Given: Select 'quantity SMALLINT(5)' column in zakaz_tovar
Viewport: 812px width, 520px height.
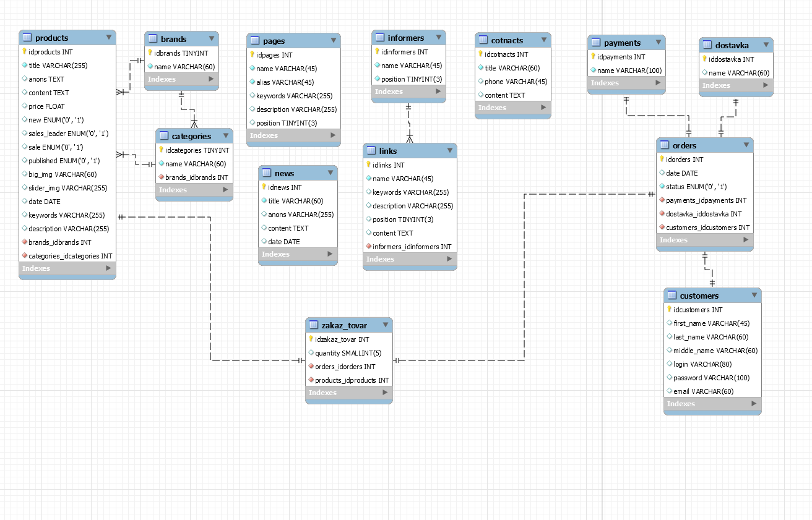Looking at the screenshot, I should coord(349,353).
